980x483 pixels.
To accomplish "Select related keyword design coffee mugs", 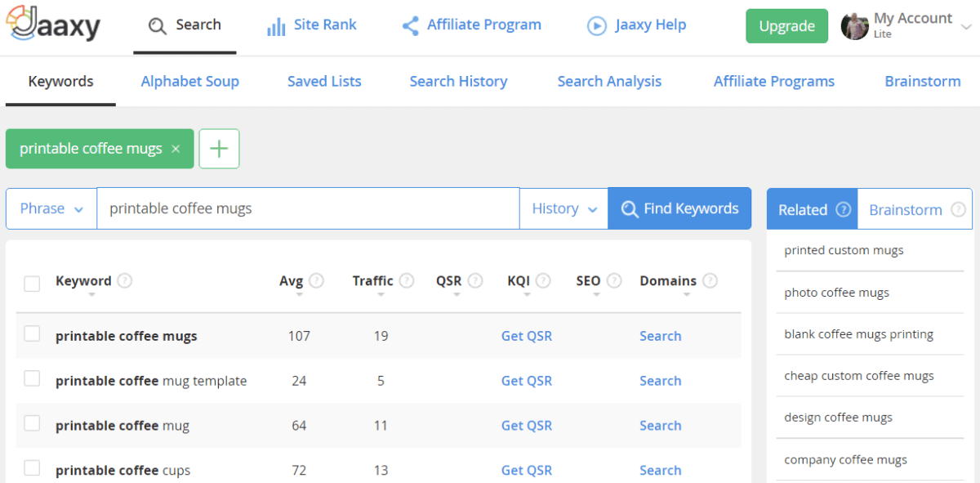I will click(838, 418).
